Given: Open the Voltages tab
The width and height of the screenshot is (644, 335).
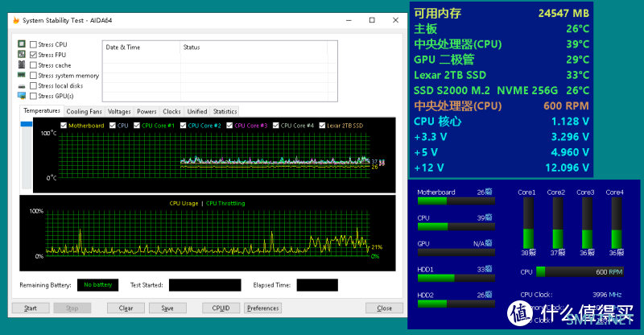Looking at the screenshot, I should 119,111.
